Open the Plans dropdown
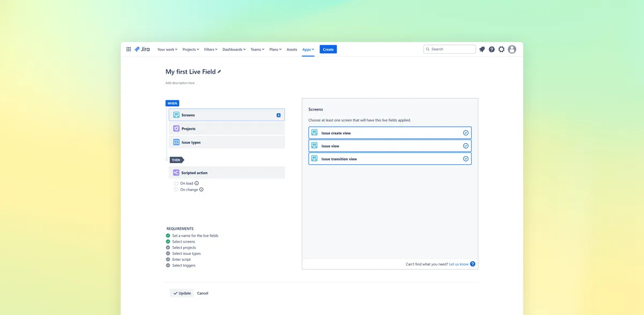The width and height of the screenshot is (644, 315). tap(275, 49)
